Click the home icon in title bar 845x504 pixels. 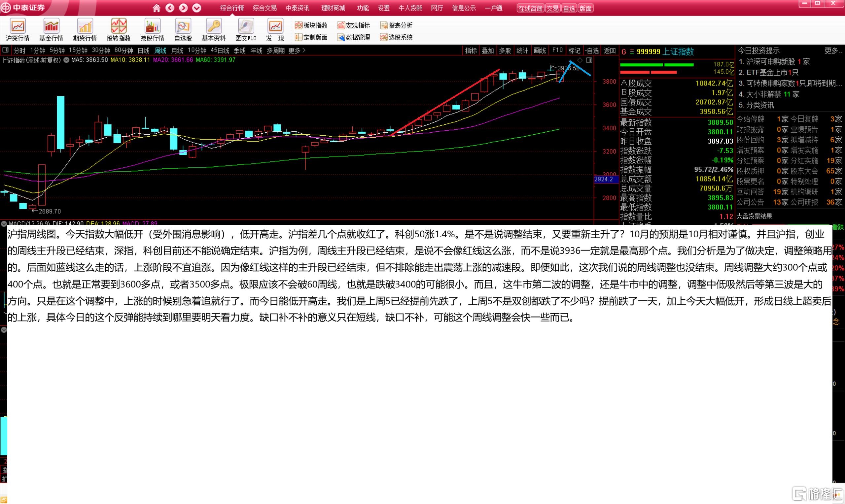(156, 8)
